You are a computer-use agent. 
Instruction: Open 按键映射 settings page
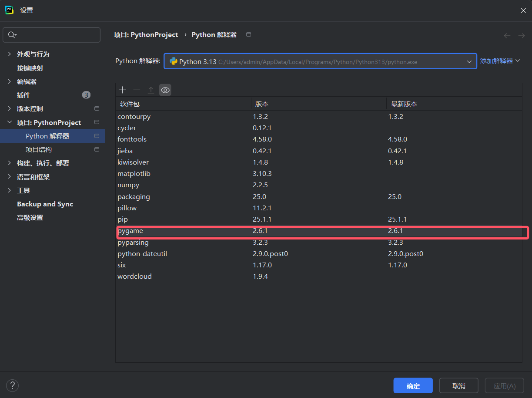tap(30, 68)
